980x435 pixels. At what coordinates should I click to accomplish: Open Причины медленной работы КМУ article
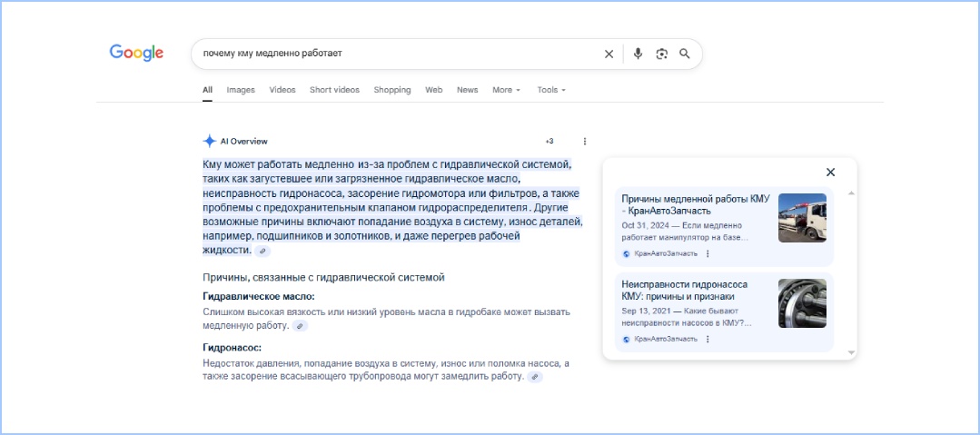point(696,205)
